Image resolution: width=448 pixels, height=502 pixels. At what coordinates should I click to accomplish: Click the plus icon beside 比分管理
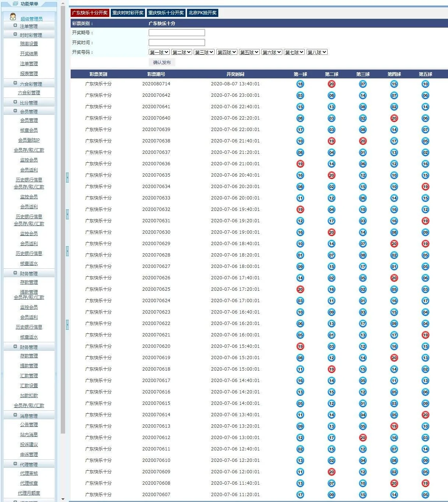click(x=15, y=102)
